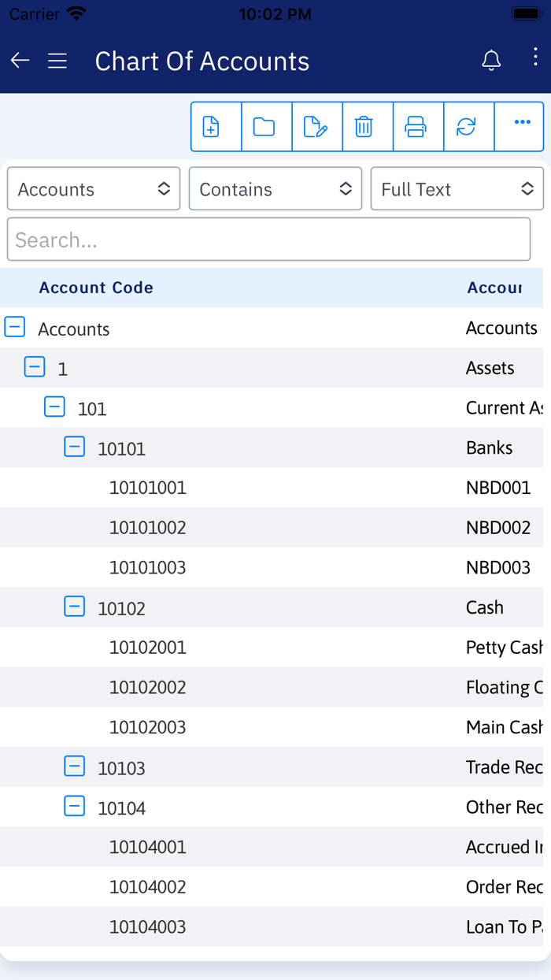Select the Edit Account icon
This screenshot has width=551, height=980.
click(x=317, y=126)
